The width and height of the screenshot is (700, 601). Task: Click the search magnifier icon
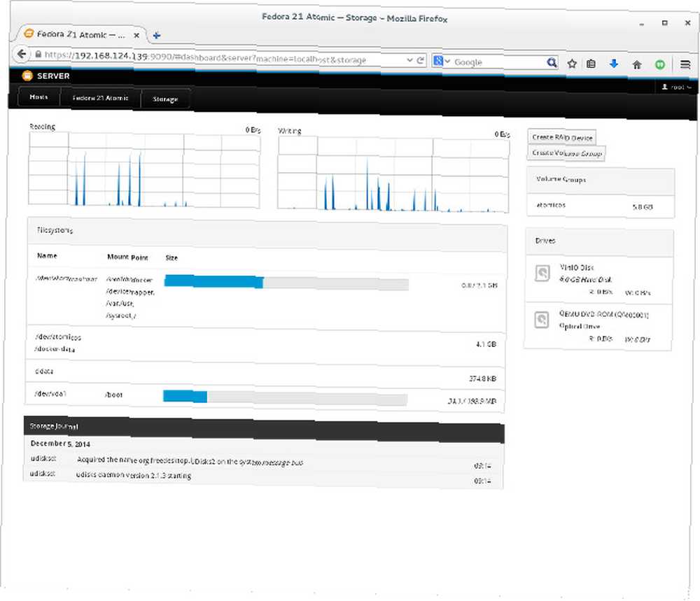(x=552, y=62)
